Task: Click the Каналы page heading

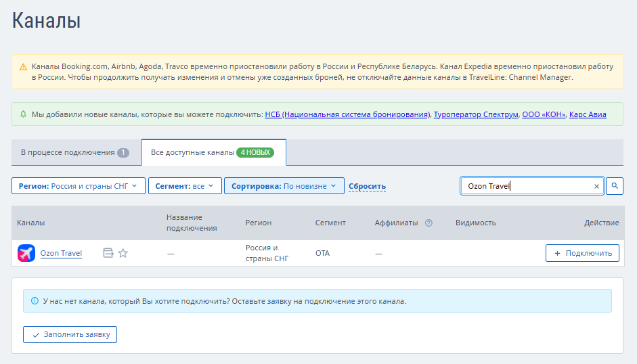Action: [x=46, y=20]
